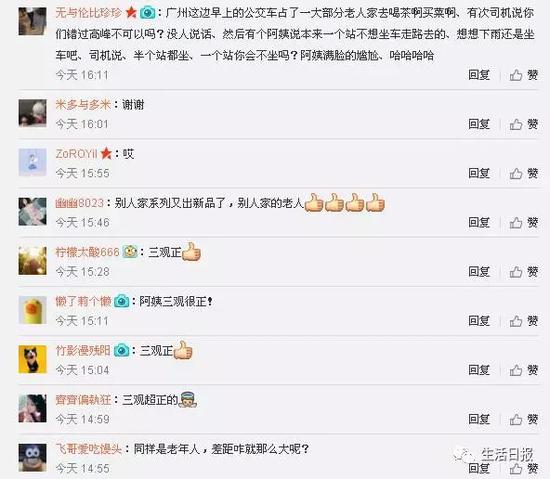Like the 14:59 comment by 霄霄偏執狂
Screen dimensions: 550x479
[524, 419]
